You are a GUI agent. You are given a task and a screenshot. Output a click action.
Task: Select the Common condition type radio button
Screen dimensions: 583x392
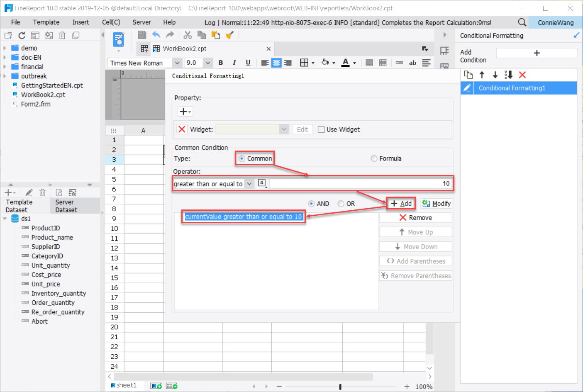pos(241,158)
